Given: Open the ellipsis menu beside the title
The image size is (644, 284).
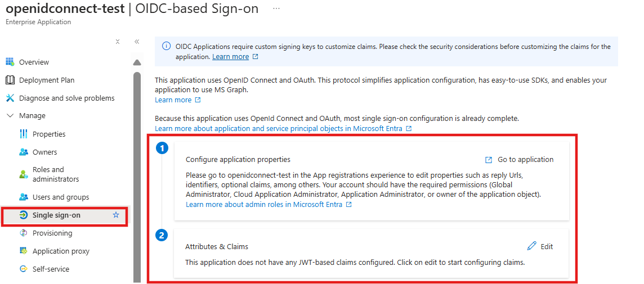Looking at the screenshot, I should 276,8.
